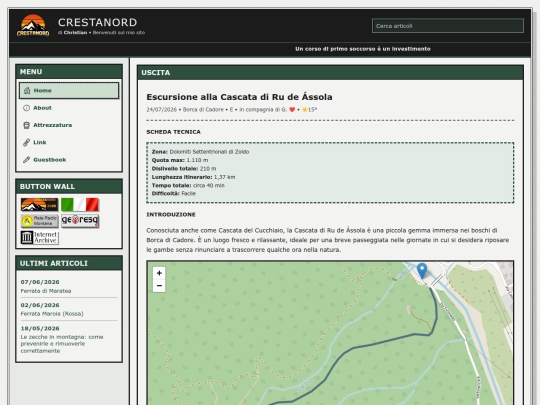Open the Internet Archive badge
The image size is (540, 405).
pos(39,238)
